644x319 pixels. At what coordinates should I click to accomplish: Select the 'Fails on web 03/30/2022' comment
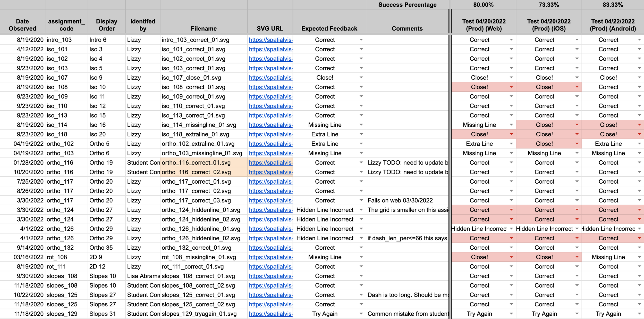point(407,200)
